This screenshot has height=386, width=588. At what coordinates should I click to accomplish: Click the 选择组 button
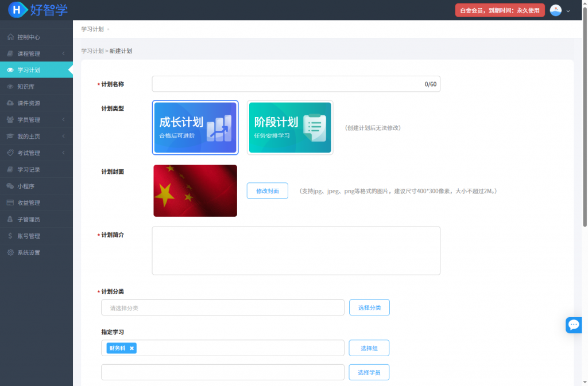(369, 348)
